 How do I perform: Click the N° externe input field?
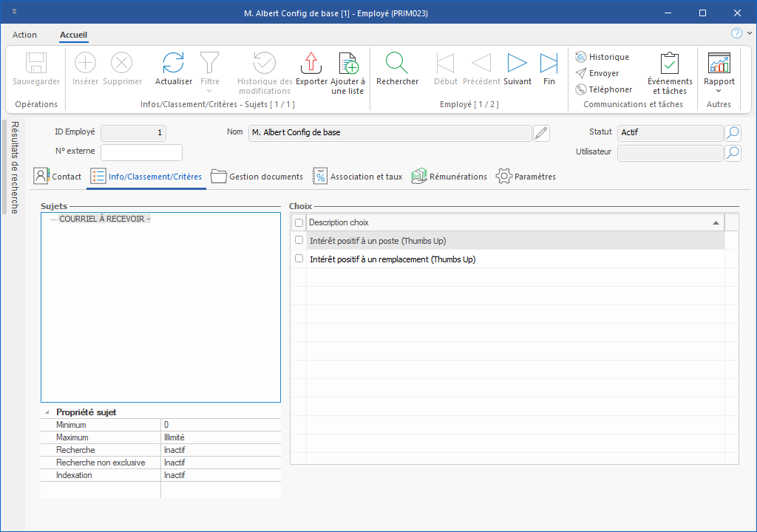[x=141, y=152]
